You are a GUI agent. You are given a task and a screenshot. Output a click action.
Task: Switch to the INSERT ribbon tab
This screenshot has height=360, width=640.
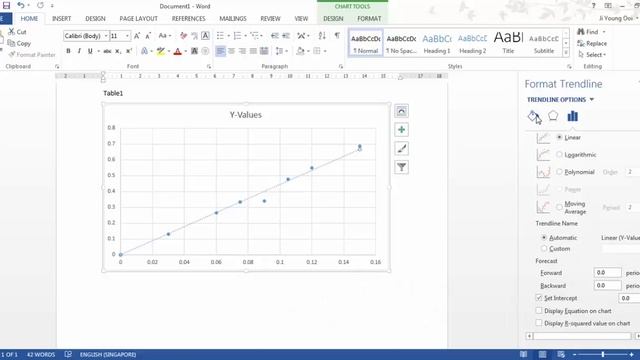click(x=62, y=19)
